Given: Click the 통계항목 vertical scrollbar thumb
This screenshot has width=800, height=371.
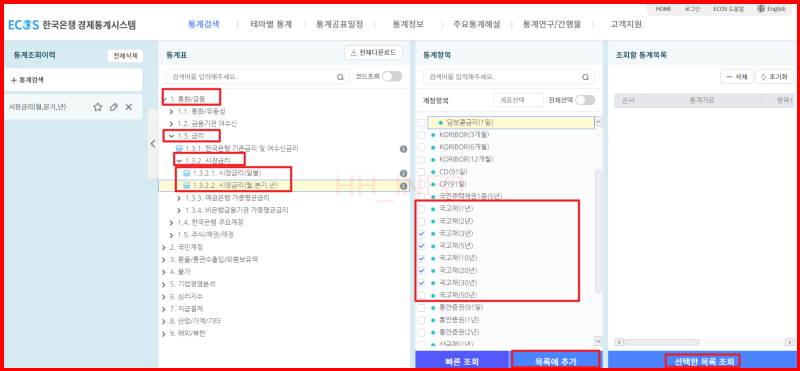Looking at the screenshot, I should coord(598,233).
